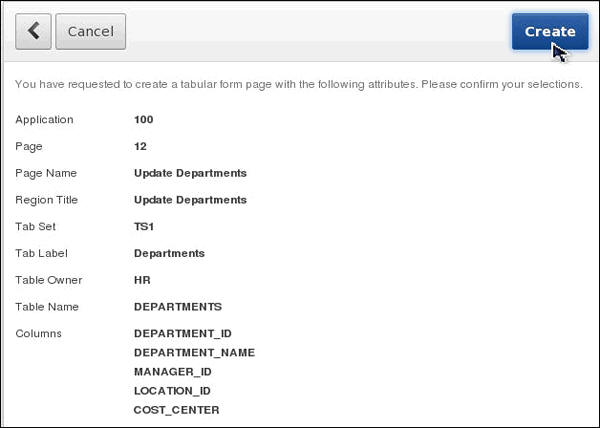
Task: Select the COST_CENTER column entry
Action: 176,409
